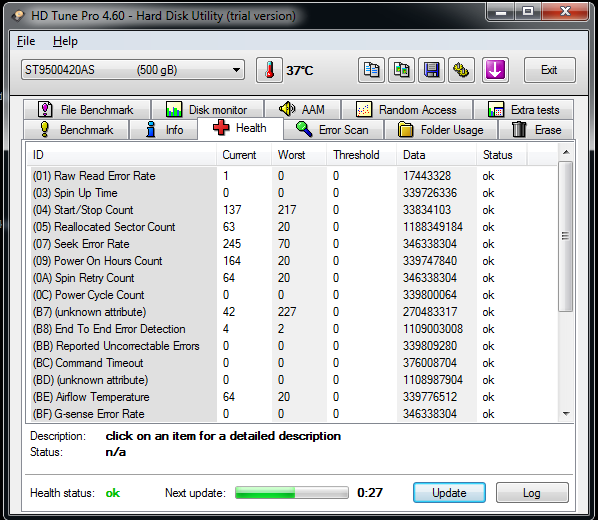Screen dimensions: 598x520
Task: Click the green ok health status text
Action: (113, 493)
